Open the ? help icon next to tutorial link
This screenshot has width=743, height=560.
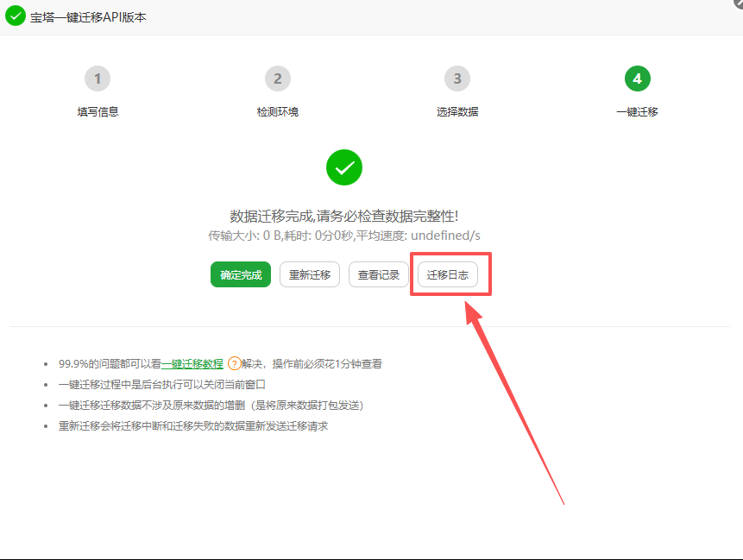click(234, 364)
